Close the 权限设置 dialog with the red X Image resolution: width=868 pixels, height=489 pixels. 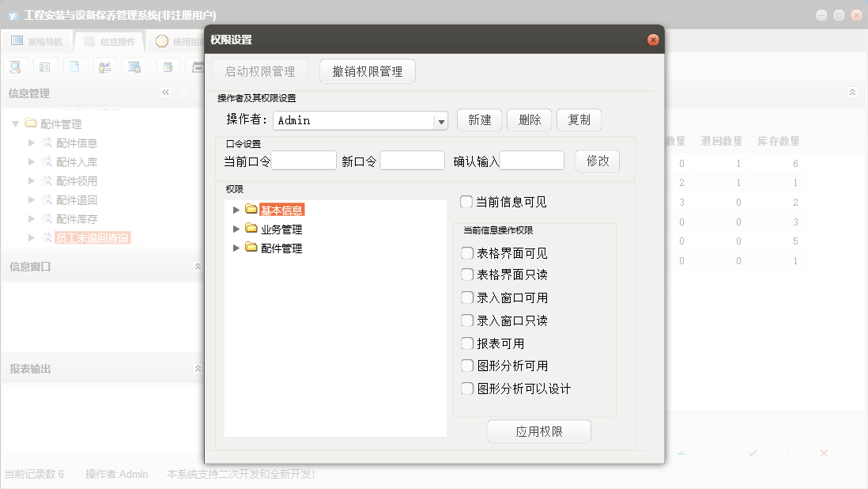[x=653, y=40]
